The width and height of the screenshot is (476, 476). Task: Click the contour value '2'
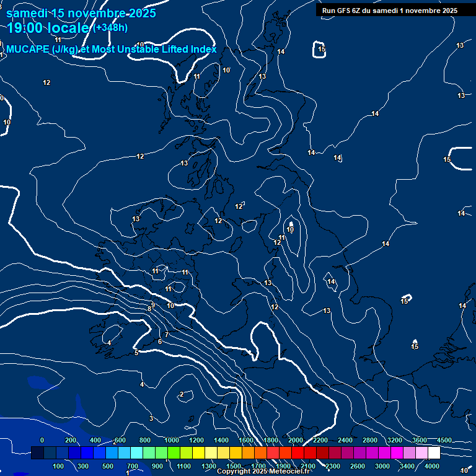[x=182, y=394]
